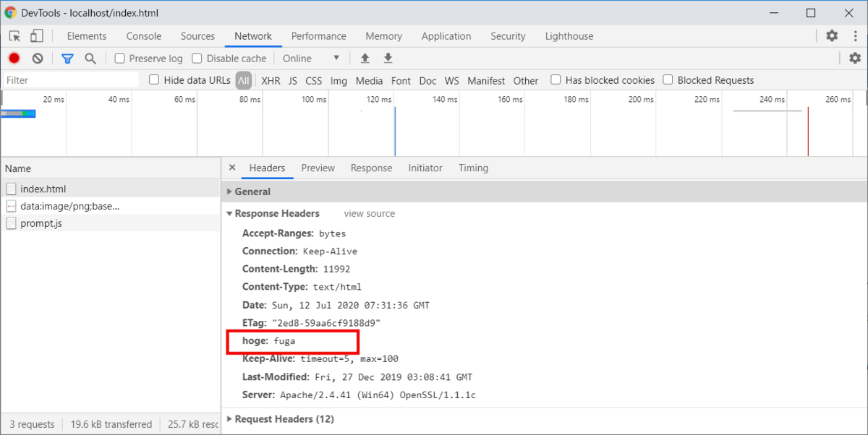Close the request details pane
Image resolution: width=868 pixels, height=435 pixels.
232,168
